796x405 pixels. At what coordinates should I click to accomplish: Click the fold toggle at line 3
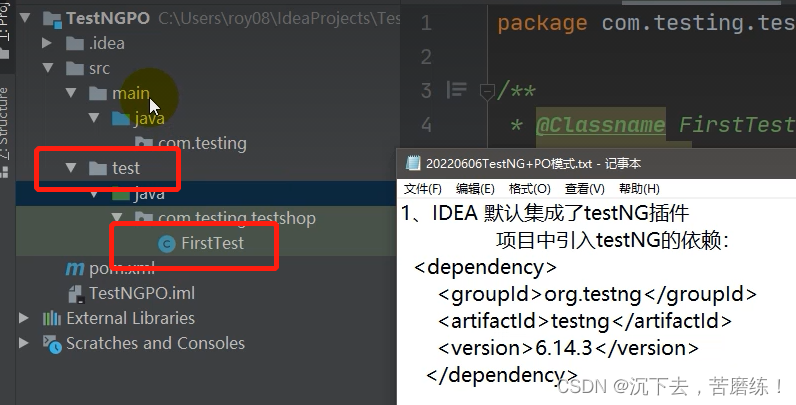click(x=487, y=91)
